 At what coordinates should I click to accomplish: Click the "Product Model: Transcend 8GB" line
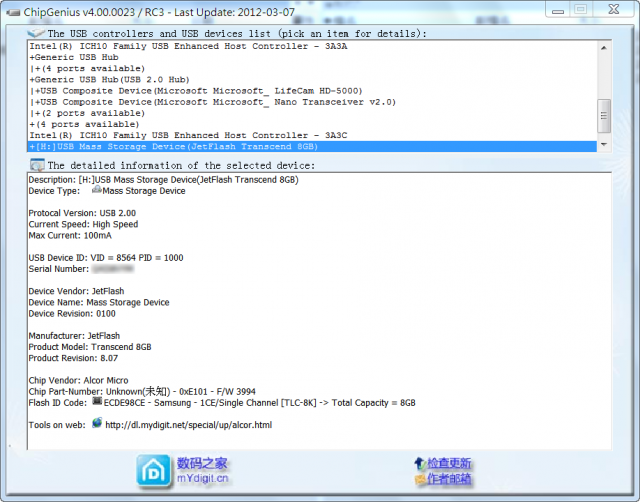(x=90, y=347)
